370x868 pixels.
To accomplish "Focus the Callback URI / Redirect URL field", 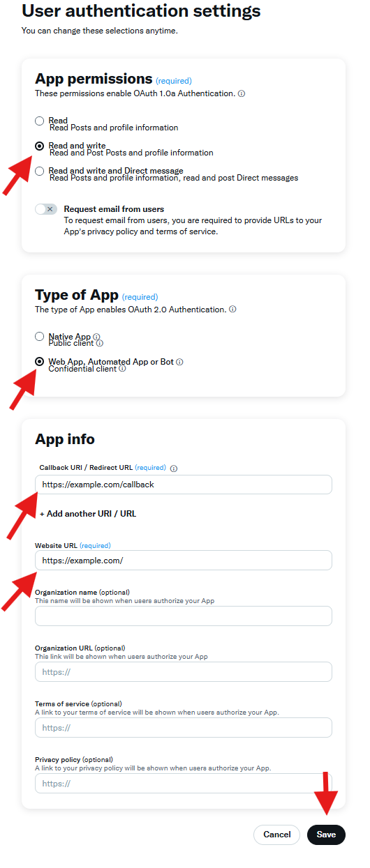I will click(x=184, y=485).
